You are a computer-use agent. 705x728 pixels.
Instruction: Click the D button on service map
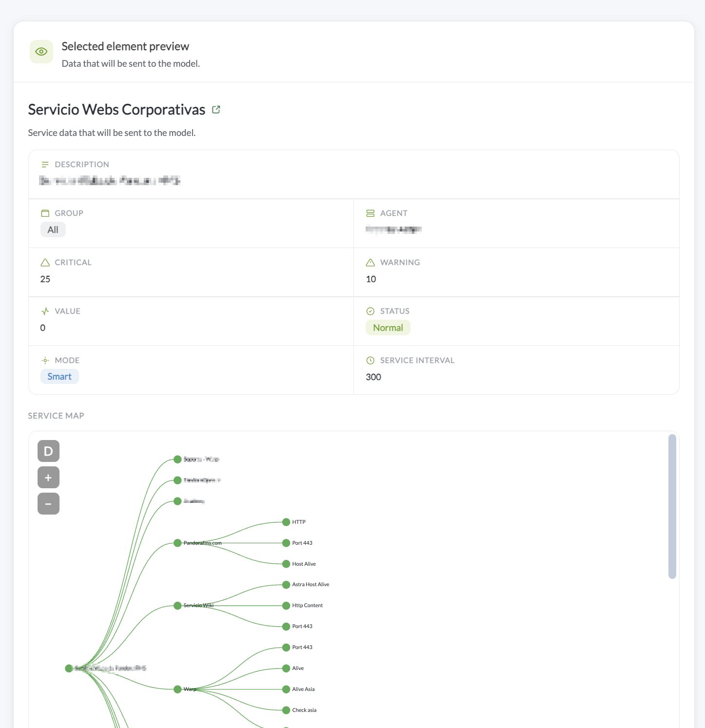coord(48,451)
